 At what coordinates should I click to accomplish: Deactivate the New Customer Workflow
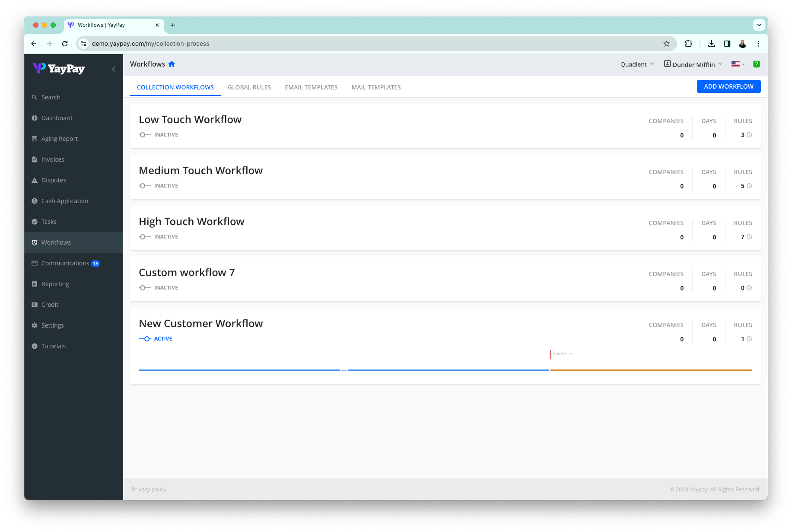tap(145, 338)
